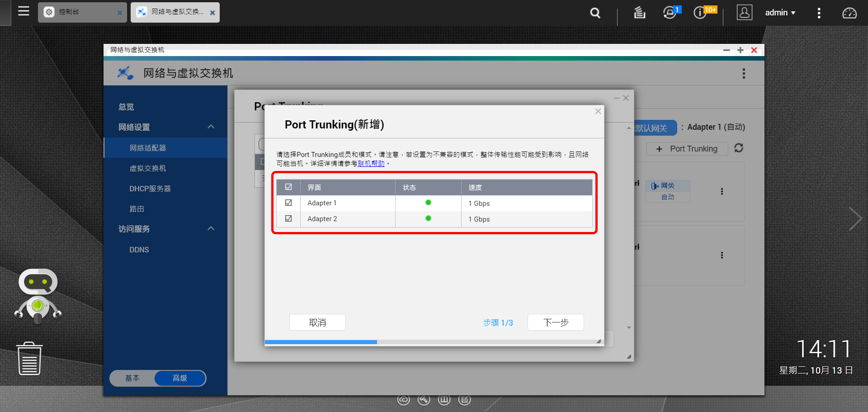Screen dimensions: 868x412
Task: Click the 速度 column header
Action: tap(527, 187)
